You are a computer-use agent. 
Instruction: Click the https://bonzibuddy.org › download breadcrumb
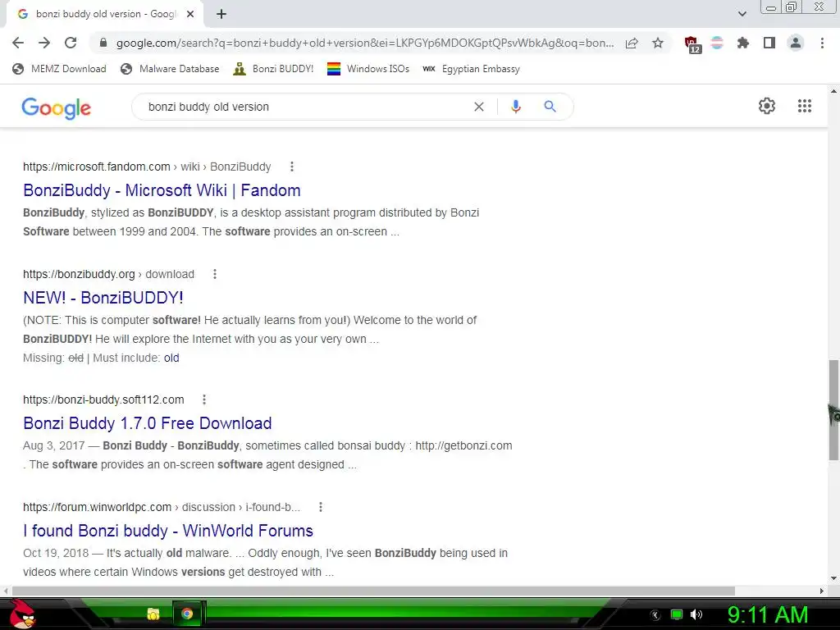[x=109, y=274]
